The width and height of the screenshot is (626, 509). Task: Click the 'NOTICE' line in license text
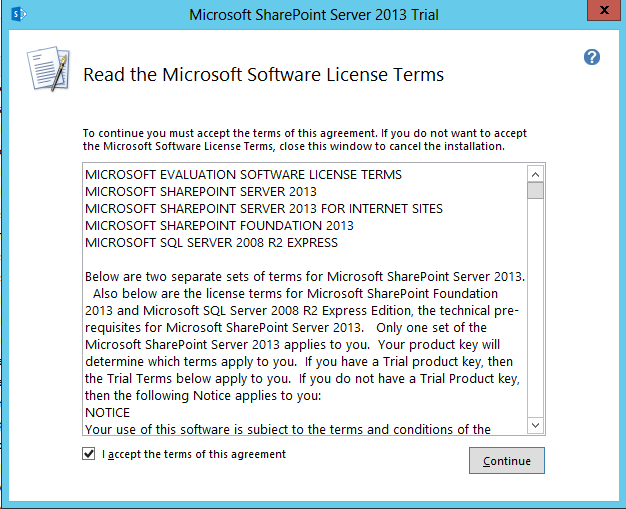click(107, 412)
